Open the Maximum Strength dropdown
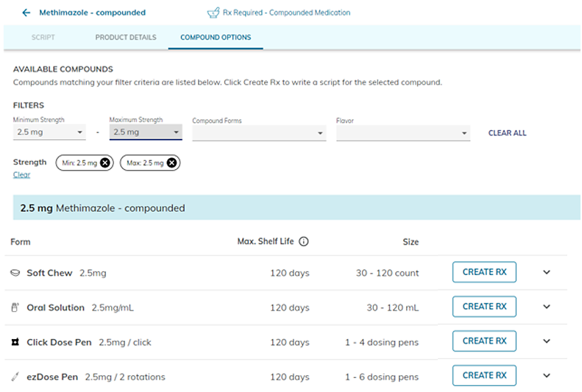Image resolution: width=582 pixels, height=392 pixels. 145,132
